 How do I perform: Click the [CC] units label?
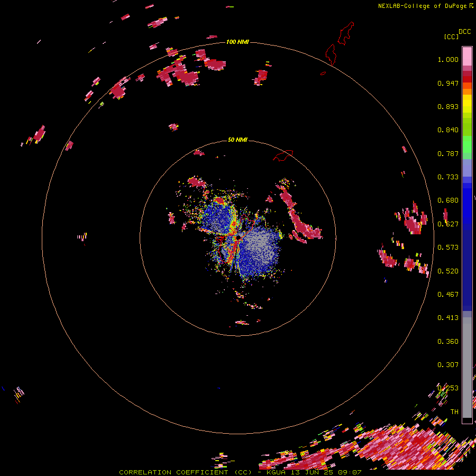point(451,36)
